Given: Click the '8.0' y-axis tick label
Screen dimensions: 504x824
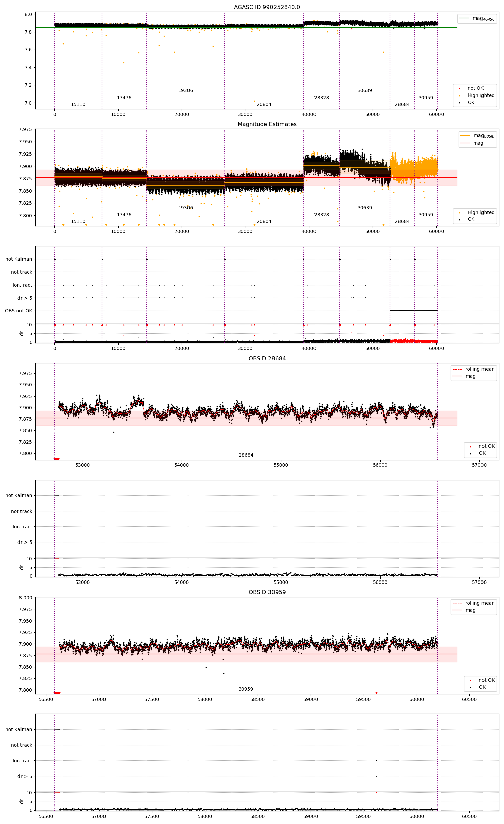Looking at the screenshot, I should 28,14.
